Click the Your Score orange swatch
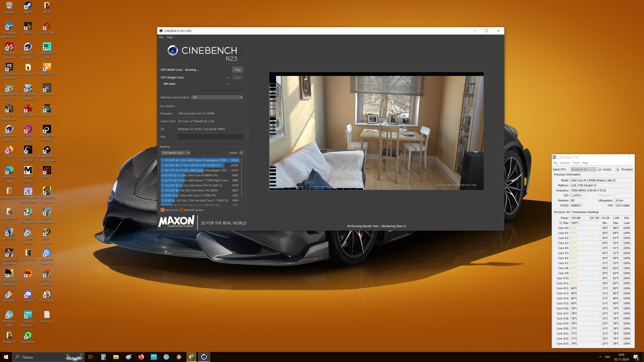This screenshot has width=644, height=362. coord(163,210)
